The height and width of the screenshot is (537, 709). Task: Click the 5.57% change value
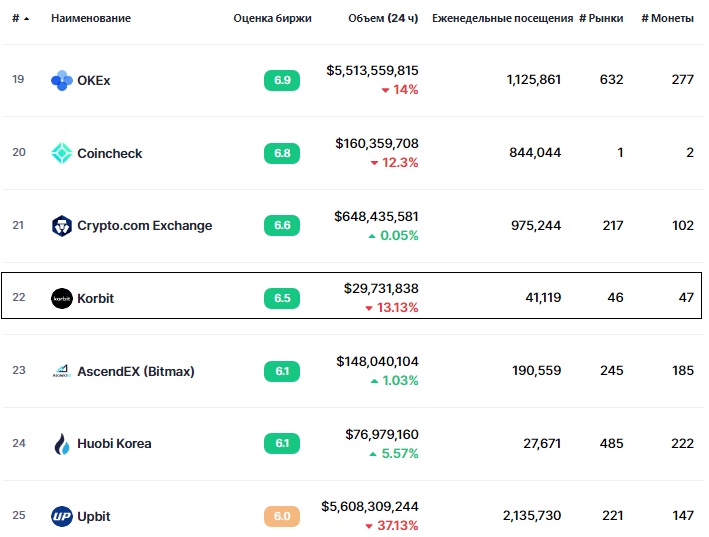coord(400,453)
